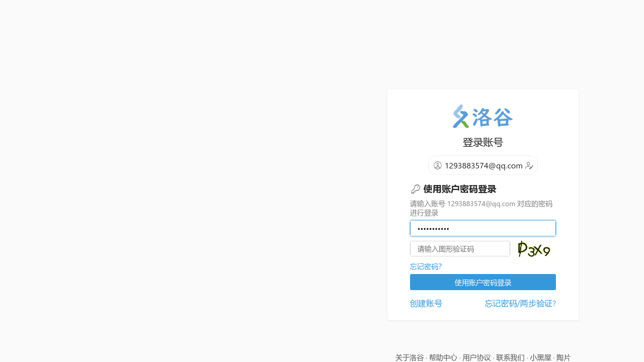Viewport: 644px width, 362px height.
Task: Open the 陶片 footer link
Action: tap(563, 357)
